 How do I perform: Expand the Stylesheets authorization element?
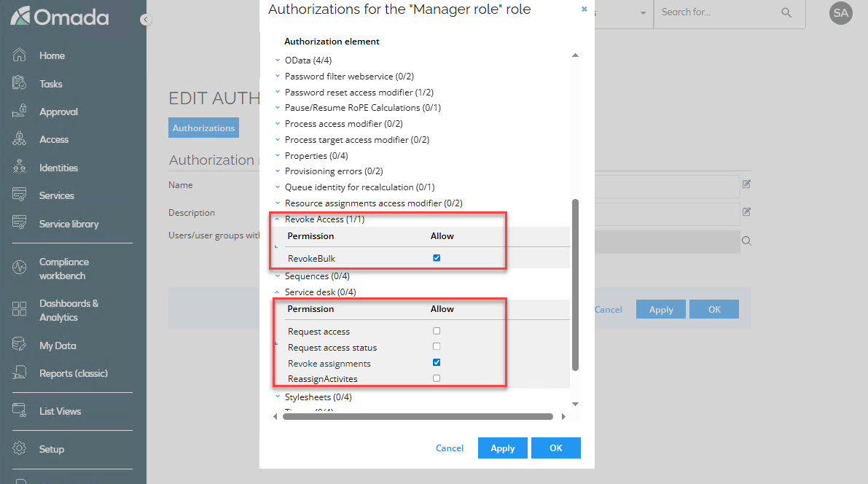pos(277,397)
